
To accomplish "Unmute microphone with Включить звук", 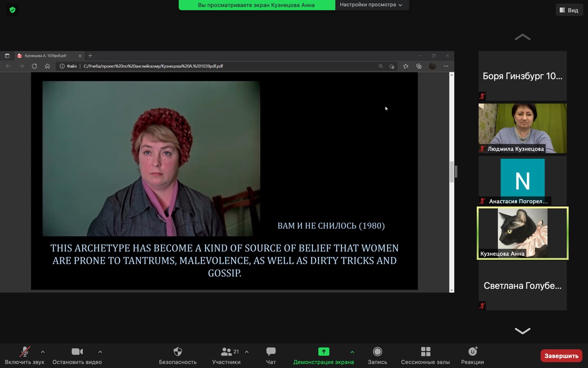I will 25,356.
